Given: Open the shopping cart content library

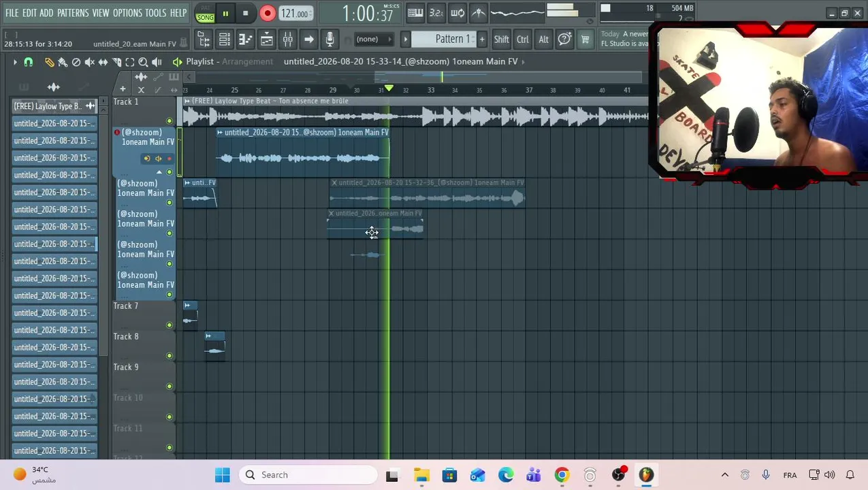Looking at the screenshot, I should tap(585, 39).
